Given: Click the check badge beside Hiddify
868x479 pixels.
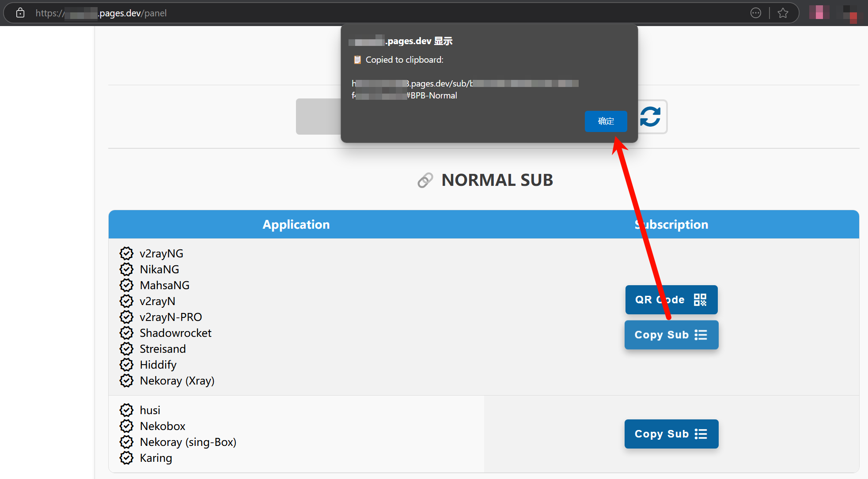Looking at the screenshot, I should pos(126,365).
